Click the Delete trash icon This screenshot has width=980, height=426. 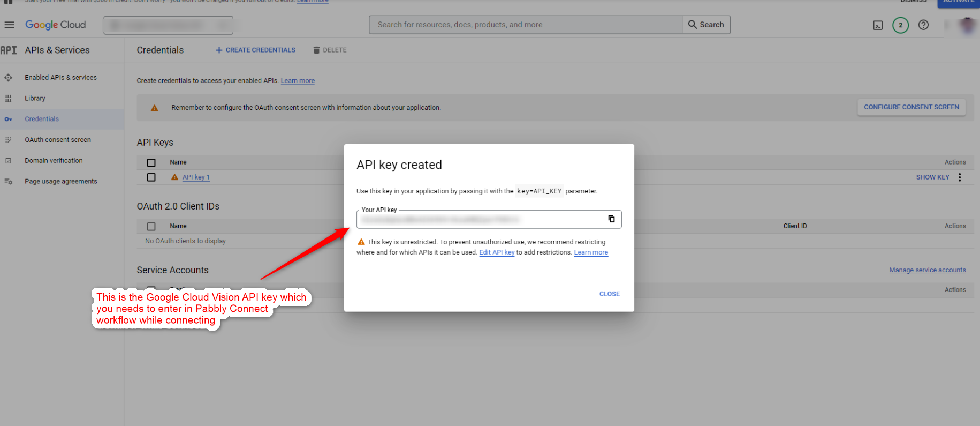click(x=316, y=50)
